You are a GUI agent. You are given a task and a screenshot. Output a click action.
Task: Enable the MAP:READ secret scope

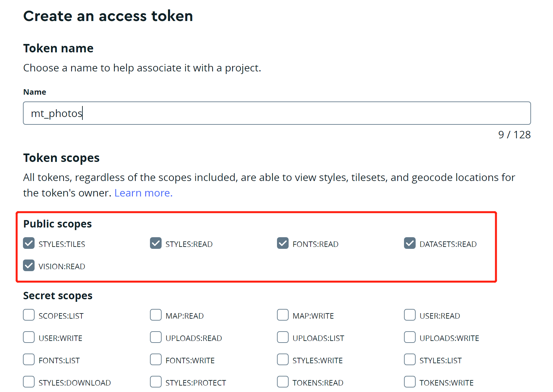point(156,315)
